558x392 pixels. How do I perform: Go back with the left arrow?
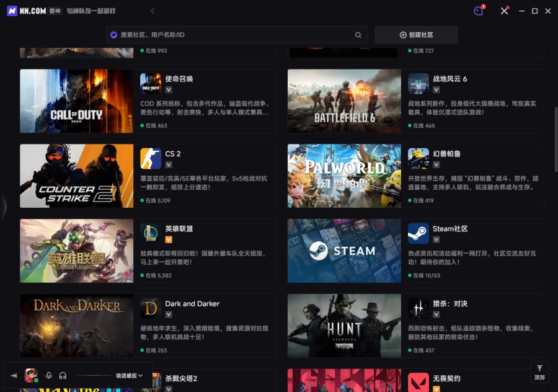(153, 11)
